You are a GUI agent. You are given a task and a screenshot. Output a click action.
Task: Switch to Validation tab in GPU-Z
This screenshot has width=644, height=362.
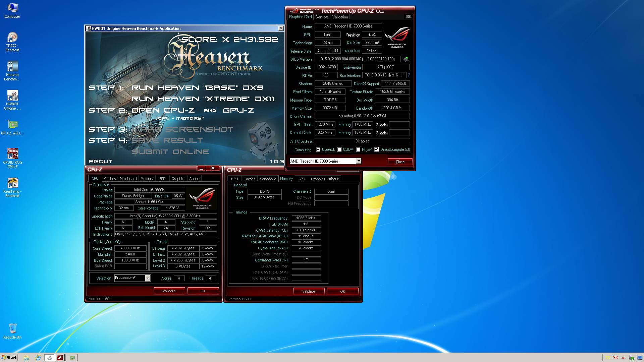pyautogui.click(x=340, y=17)
